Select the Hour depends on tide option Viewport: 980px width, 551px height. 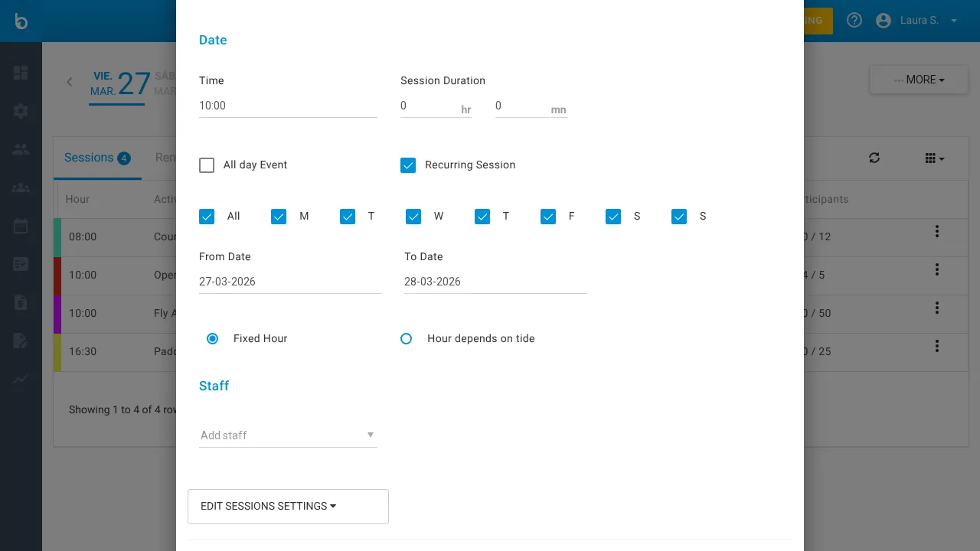(407, 338)
